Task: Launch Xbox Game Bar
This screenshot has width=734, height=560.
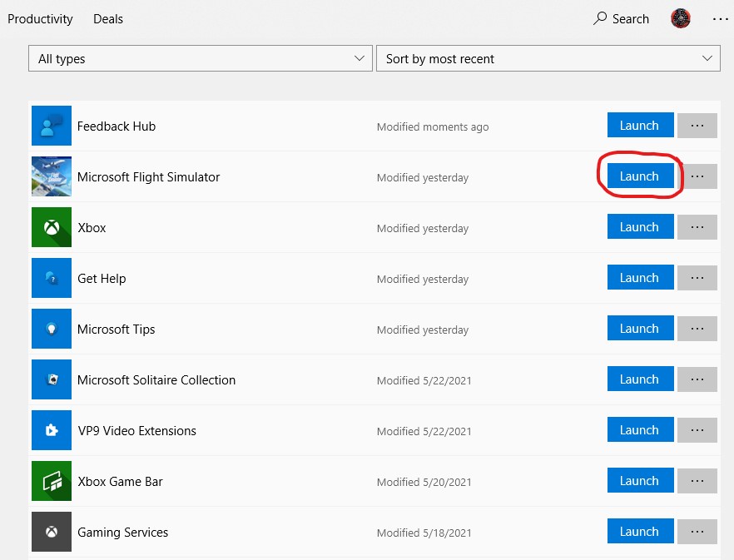Action: point(641,480)
